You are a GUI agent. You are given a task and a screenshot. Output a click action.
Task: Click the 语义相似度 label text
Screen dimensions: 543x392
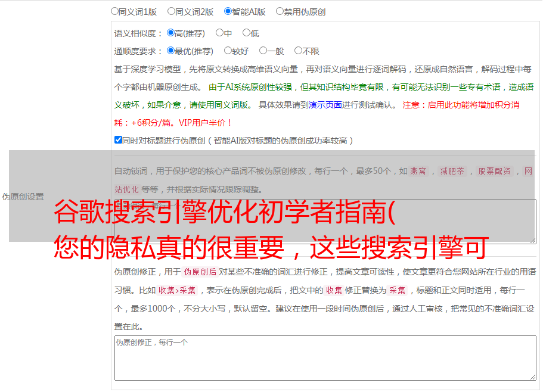pos(138,33)
